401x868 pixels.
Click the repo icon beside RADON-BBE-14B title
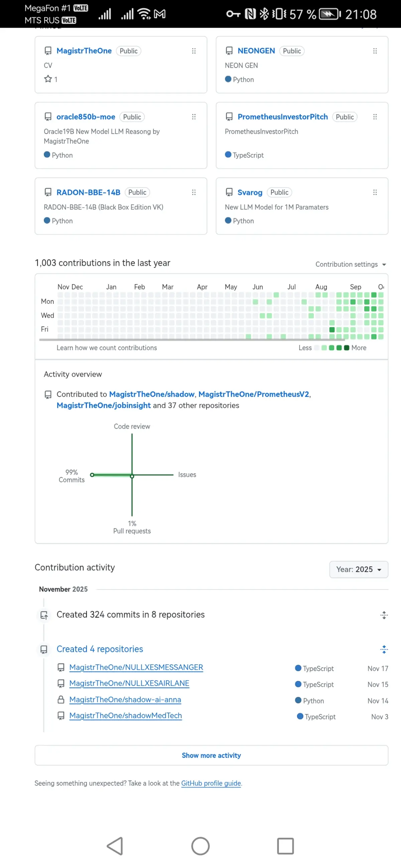48,192
